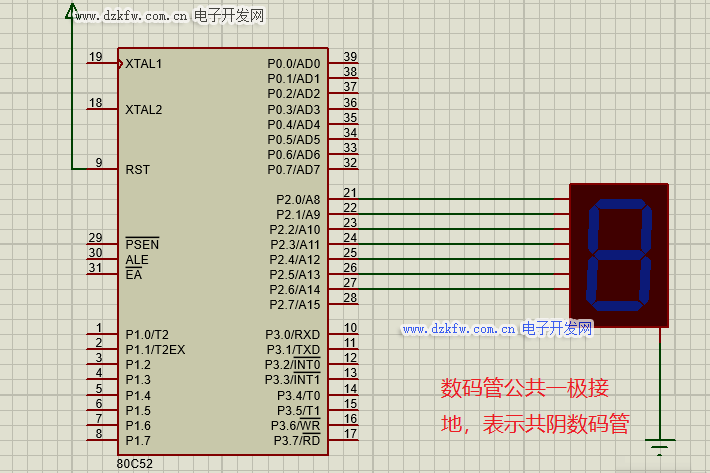Click the XTAL2 pin 18
710x473 pixels.
[101, 109]
